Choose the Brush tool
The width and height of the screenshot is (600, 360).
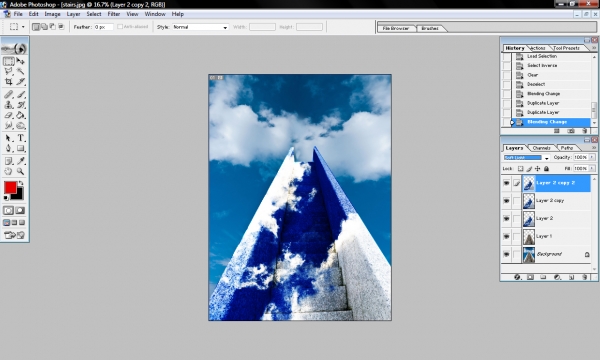click(x=20, y=94)
